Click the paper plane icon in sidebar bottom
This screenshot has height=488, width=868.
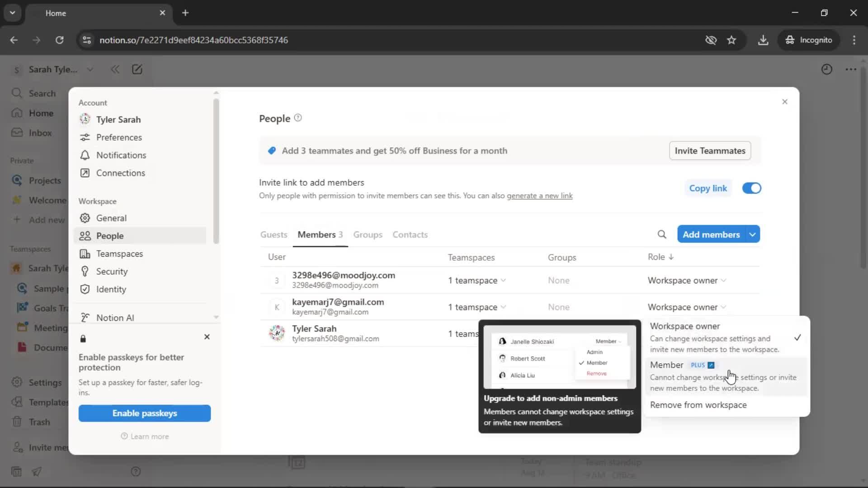[37, 472]
